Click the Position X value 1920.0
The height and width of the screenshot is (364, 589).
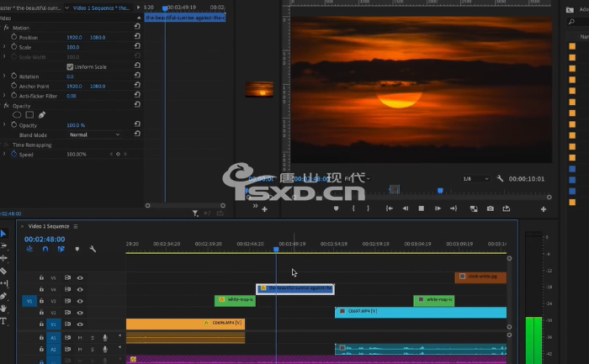click(74, 38)
